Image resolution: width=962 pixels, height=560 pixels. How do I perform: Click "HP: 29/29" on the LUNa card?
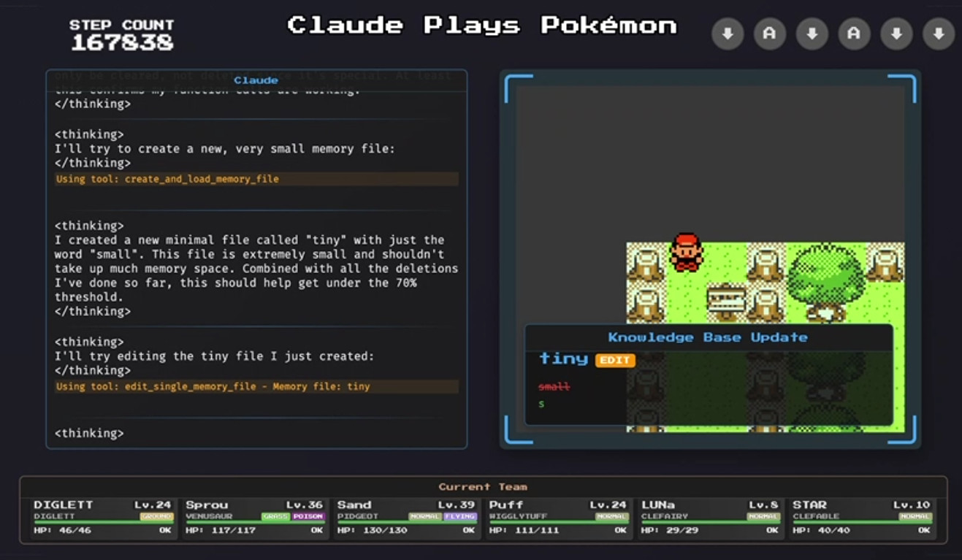pyautogui.click(x=671, y=530)
